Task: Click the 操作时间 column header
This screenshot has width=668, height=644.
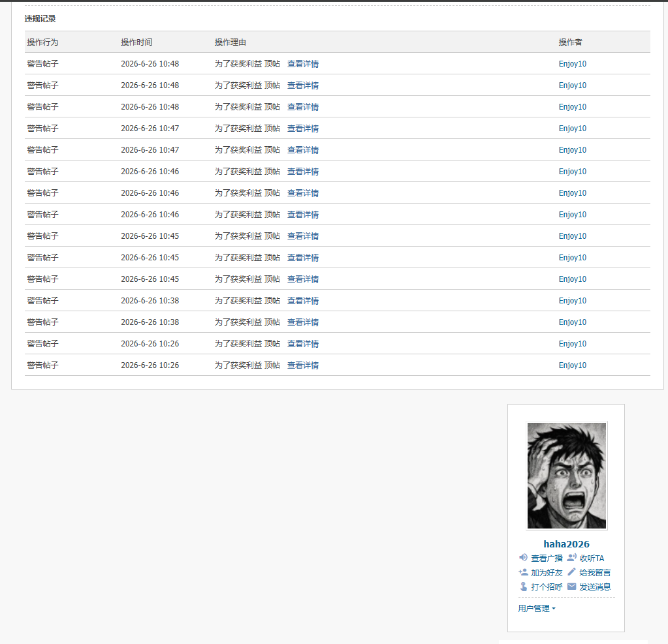Action: click(x=136, y=42)
